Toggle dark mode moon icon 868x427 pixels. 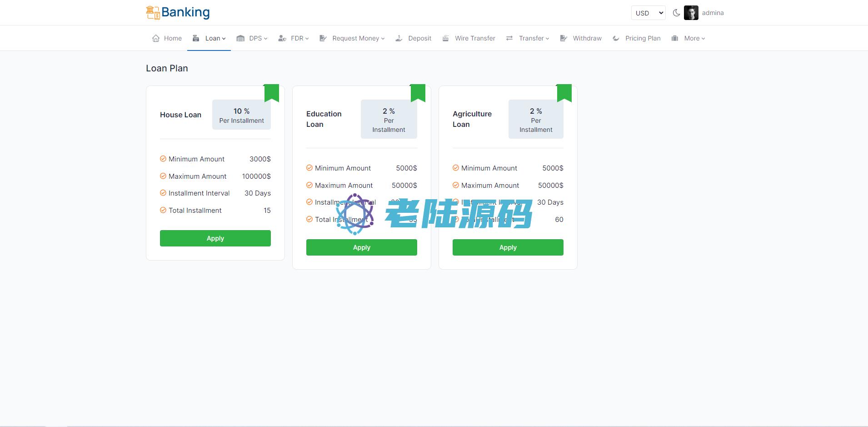click(676, 13)
